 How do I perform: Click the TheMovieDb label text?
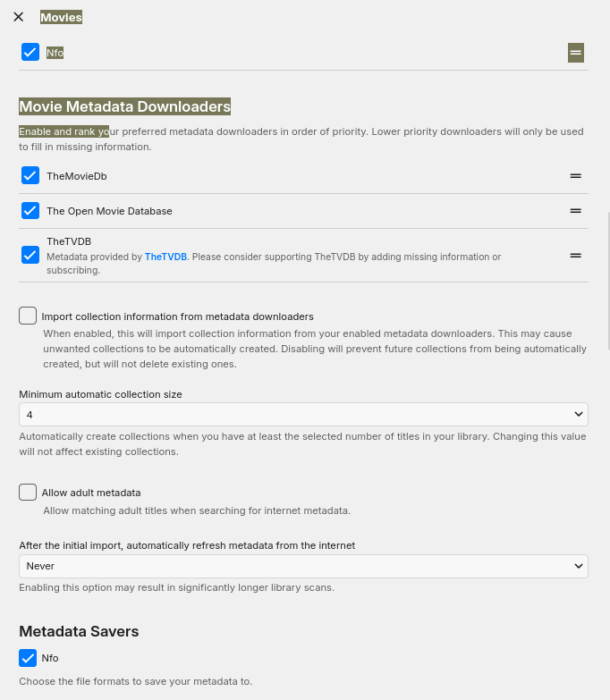pyautogui.click(x=77, y=176)
